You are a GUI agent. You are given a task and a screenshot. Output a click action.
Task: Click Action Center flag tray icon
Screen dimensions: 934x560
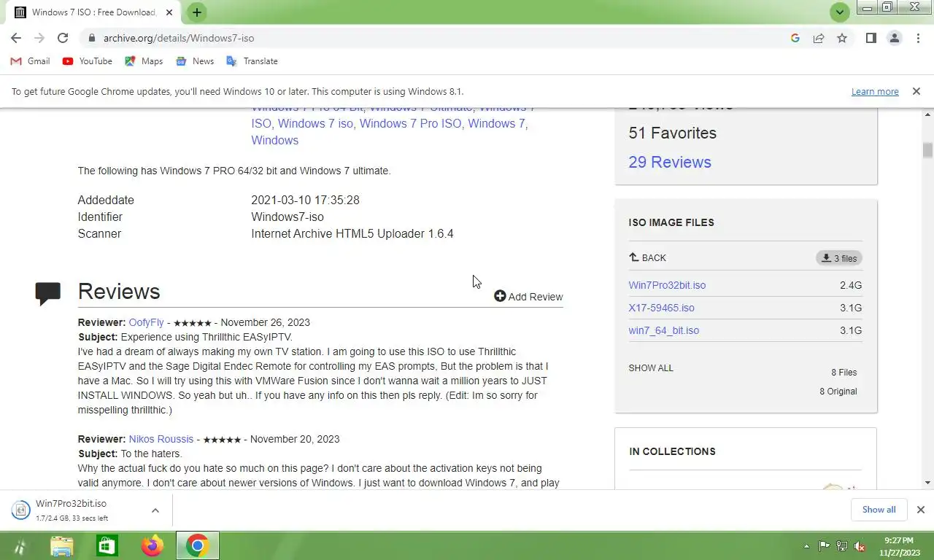pos(824,546)
